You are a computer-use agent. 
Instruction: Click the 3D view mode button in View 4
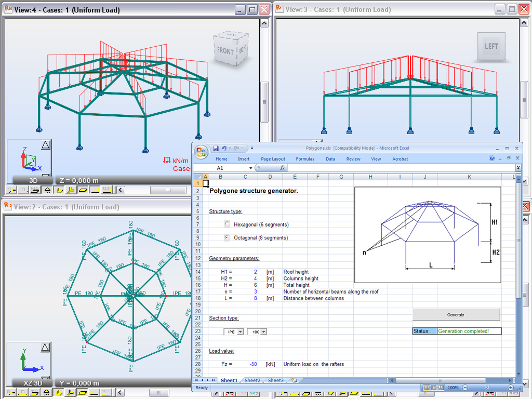pyautogui.click(x=33, y=180)
